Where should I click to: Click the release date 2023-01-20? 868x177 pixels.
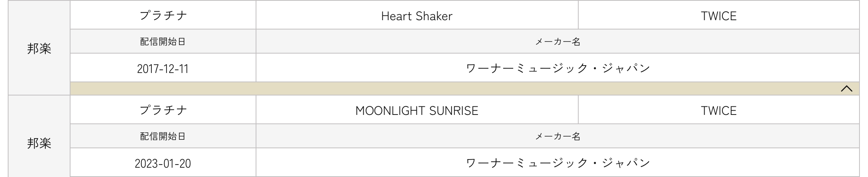coord(163,163)
